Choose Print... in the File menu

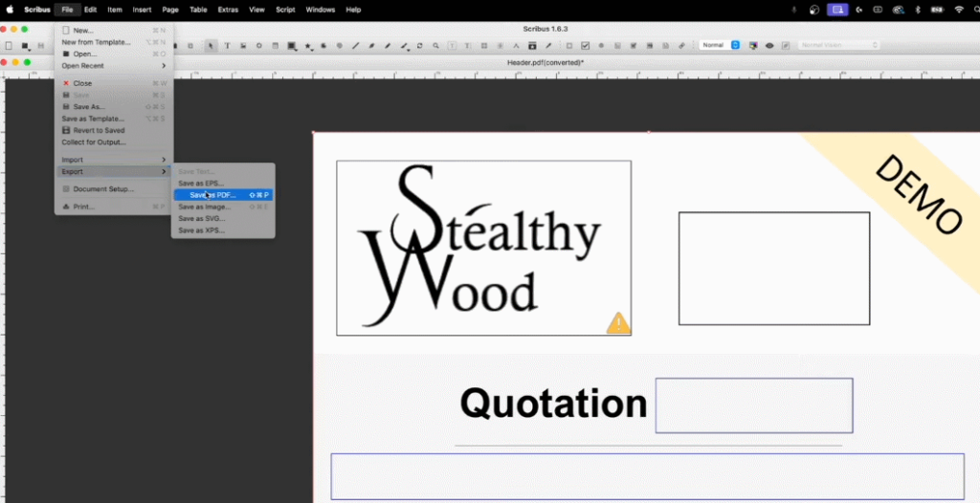click(x=113, y=207)
